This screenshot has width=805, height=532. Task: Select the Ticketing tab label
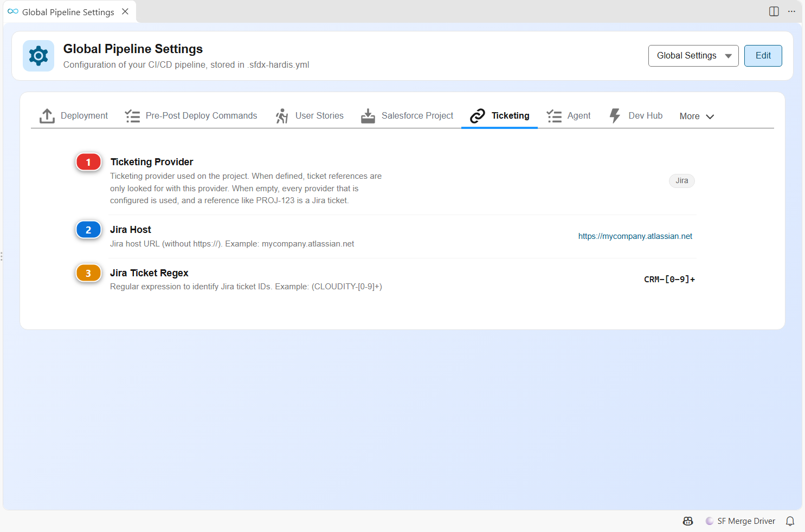[511, 116]
